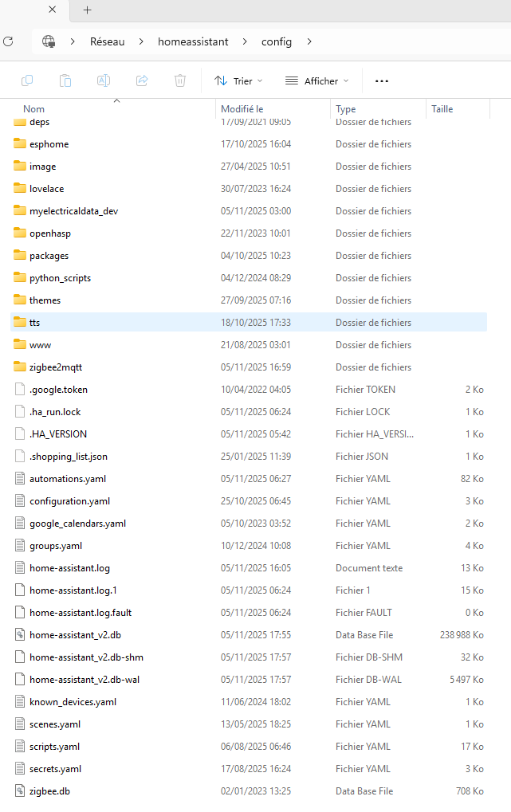Click the refresh icon beside the address bar
The height and width of the screenshot is (812, 511).
coord(9,41)
